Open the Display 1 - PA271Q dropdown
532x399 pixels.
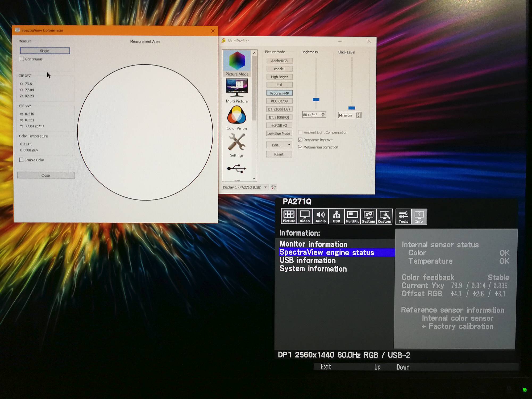coord(245,187)
